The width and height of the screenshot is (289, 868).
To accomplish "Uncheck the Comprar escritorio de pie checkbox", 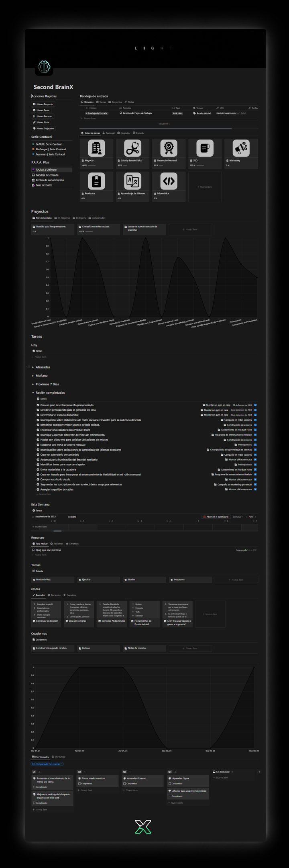I will pos(255,479).
